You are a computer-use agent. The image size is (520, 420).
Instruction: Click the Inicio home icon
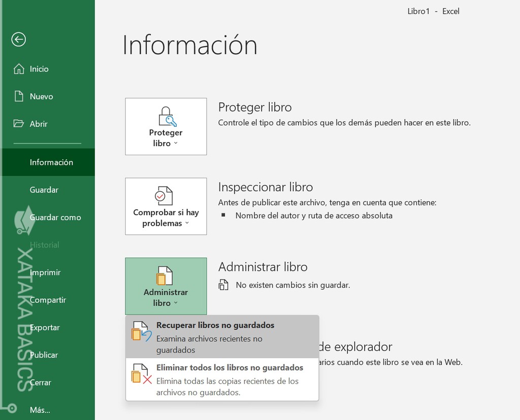pyautogui.click(x=19, y=69)
